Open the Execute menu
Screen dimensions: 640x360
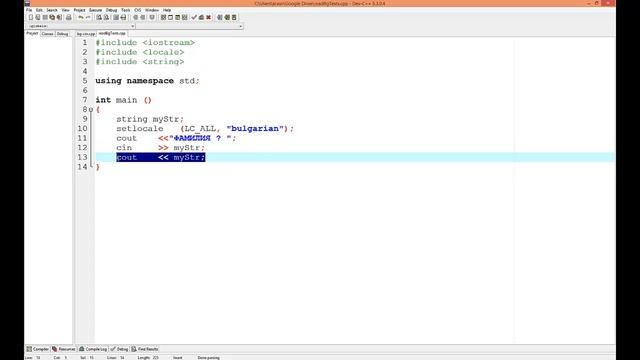click(x=96, y=10)
